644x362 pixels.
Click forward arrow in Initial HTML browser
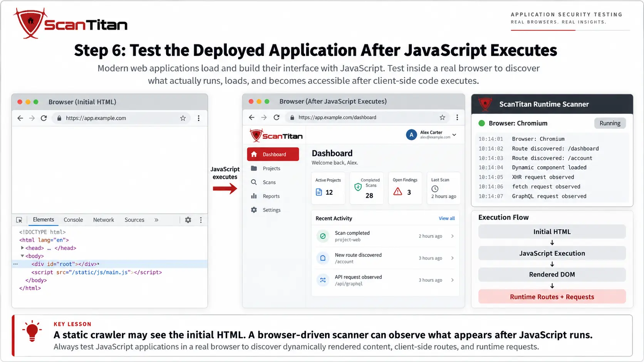pos(32,118)
